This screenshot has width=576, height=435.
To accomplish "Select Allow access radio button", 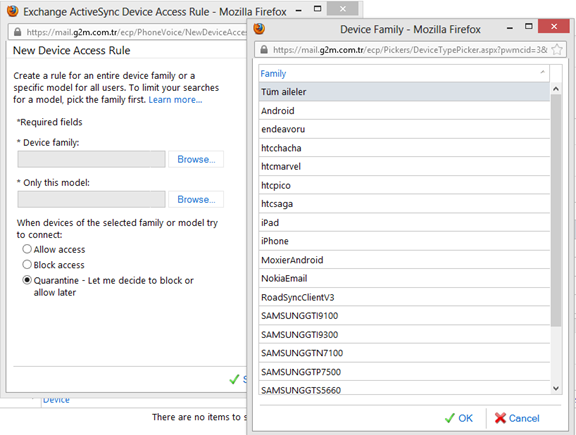I will click(27, 249).
